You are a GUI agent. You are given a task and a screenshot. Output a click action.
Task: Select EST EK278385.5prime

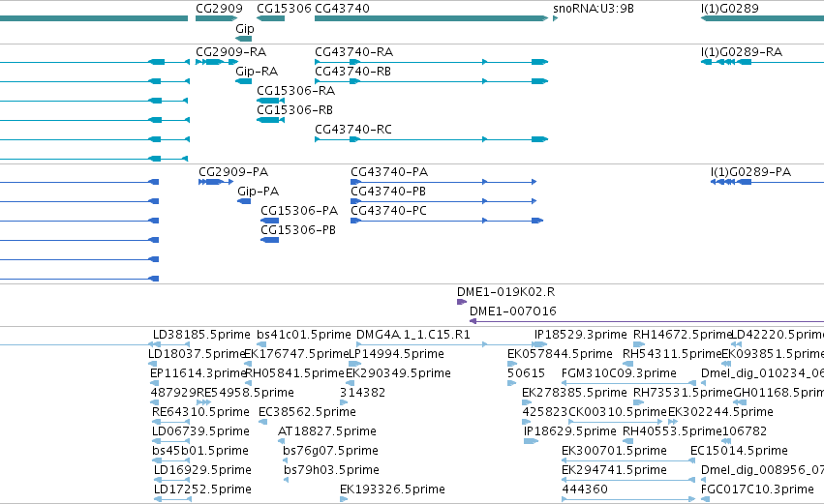(x=574, y=393)
